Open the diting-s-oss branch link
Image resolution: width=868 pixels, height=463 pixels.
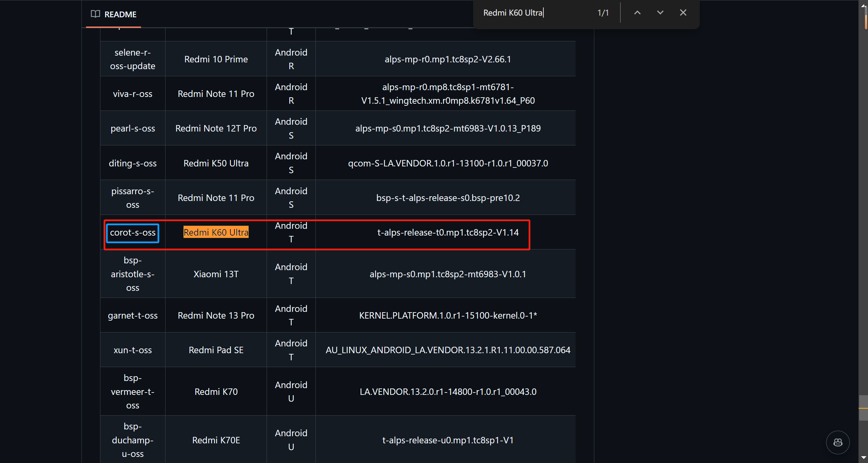(x=133, y=163)
